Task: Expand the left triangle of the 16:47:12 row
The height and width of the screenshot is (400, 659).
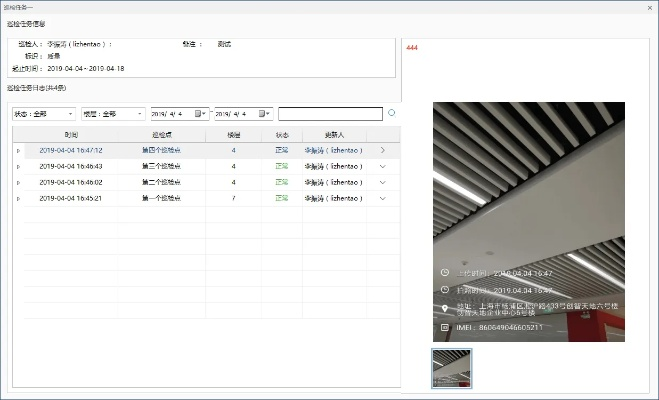Action: tap(18, 150)
